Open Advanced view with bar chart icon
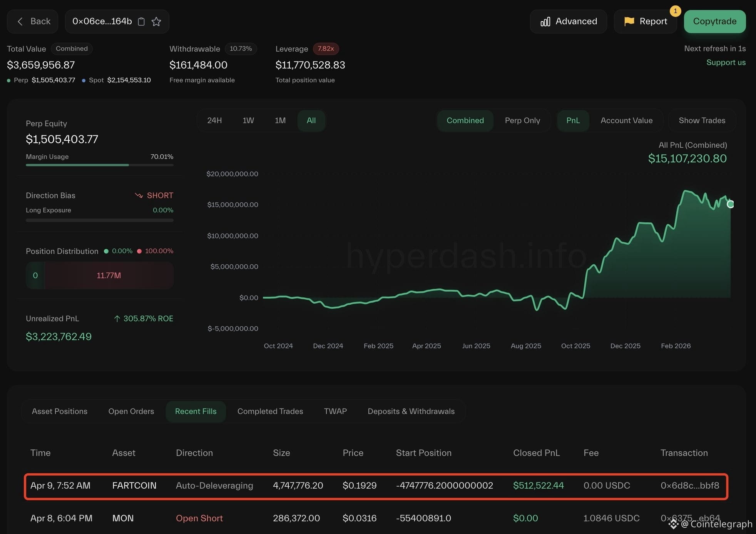Image resolution: width=756 pixels, height=534 pixels. [x=545, y=22]
